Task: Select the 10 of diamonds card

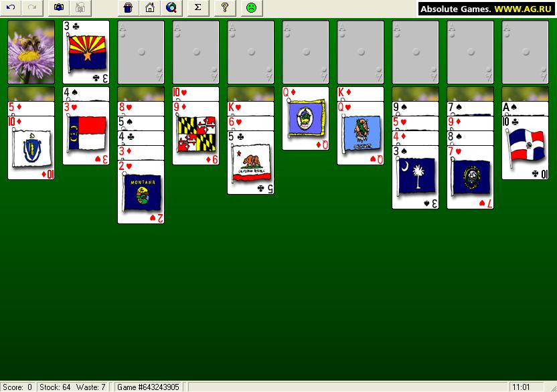Action: pos(31,148)
